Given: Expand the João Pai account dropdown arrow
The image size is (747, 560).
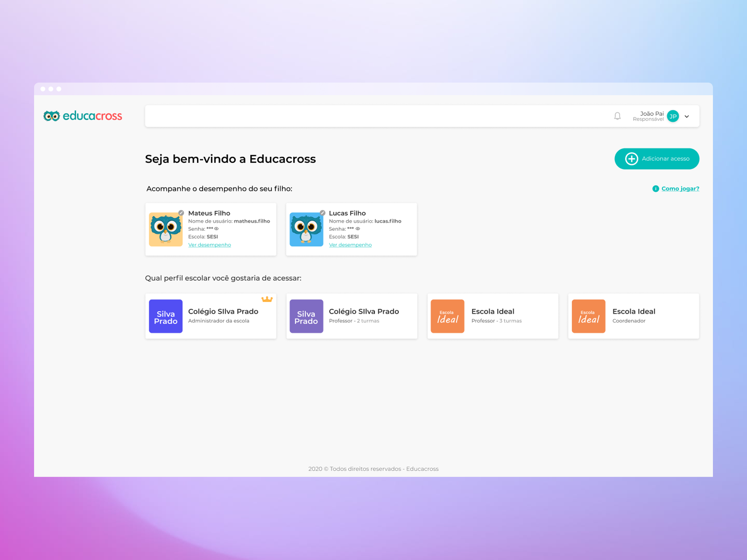Looking at the screenshot, I should click(x=687, y=117).
